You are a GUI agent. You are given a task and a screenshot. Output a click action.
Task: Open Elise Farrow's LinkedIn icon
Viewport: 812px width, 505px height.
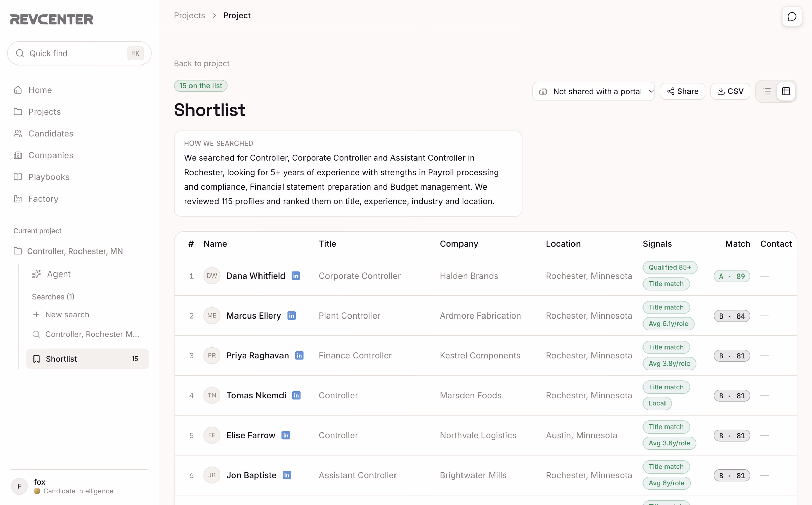[x=286, y=435]
